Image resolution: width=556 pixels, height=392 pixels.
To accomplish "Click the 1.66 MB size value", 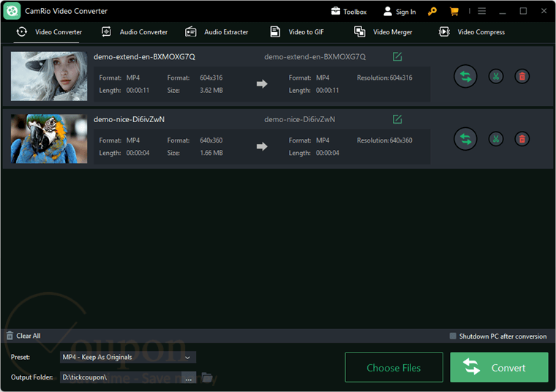I will click(x=211, y=153).
